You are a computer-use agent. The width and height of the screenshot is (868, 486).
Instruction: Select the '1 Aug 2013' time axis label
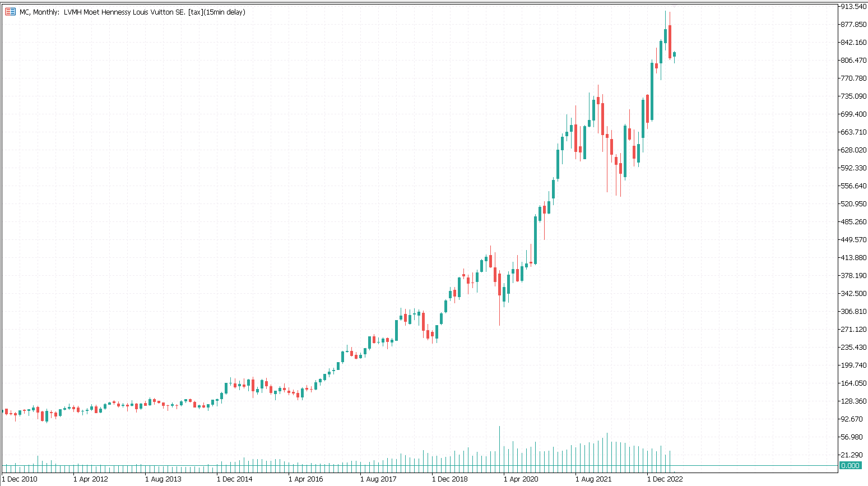point(163,479)
